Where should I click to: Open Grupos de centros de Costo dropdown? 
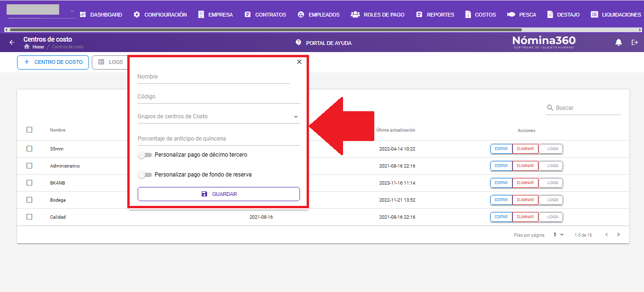click(x=219, y=116)
